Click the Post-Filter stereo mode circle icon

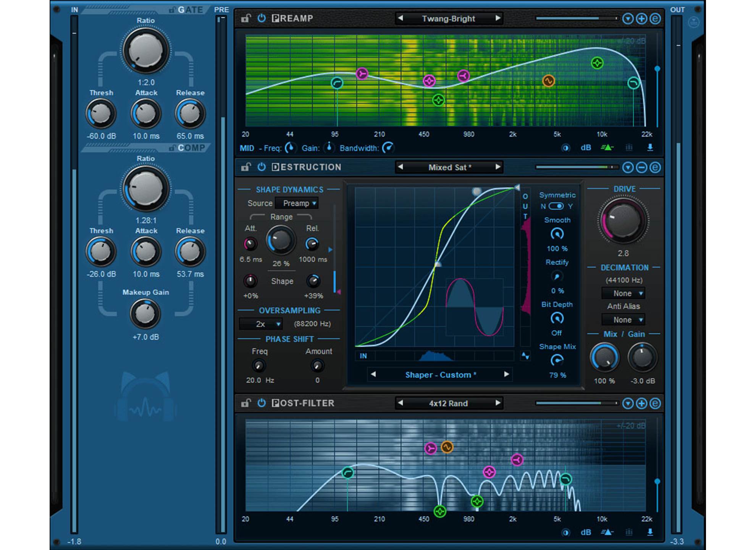point(565,532)
